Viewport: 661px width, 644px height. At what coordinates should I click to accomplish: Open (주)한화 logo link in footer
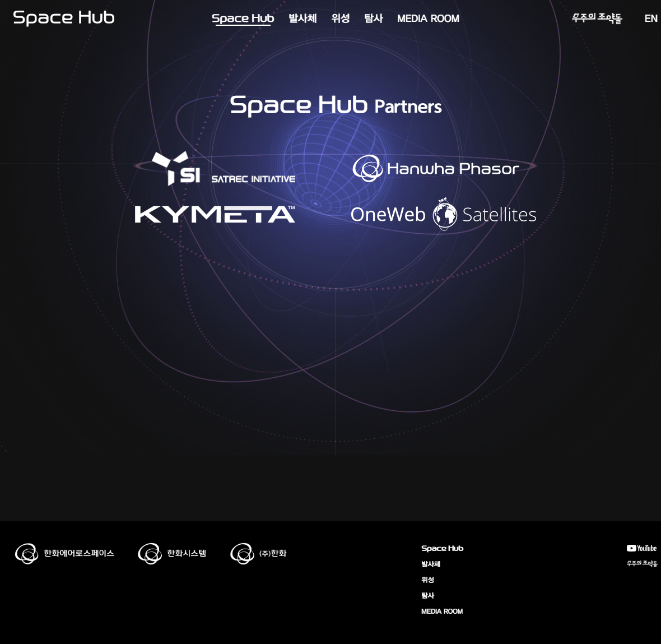pos(258,553)
